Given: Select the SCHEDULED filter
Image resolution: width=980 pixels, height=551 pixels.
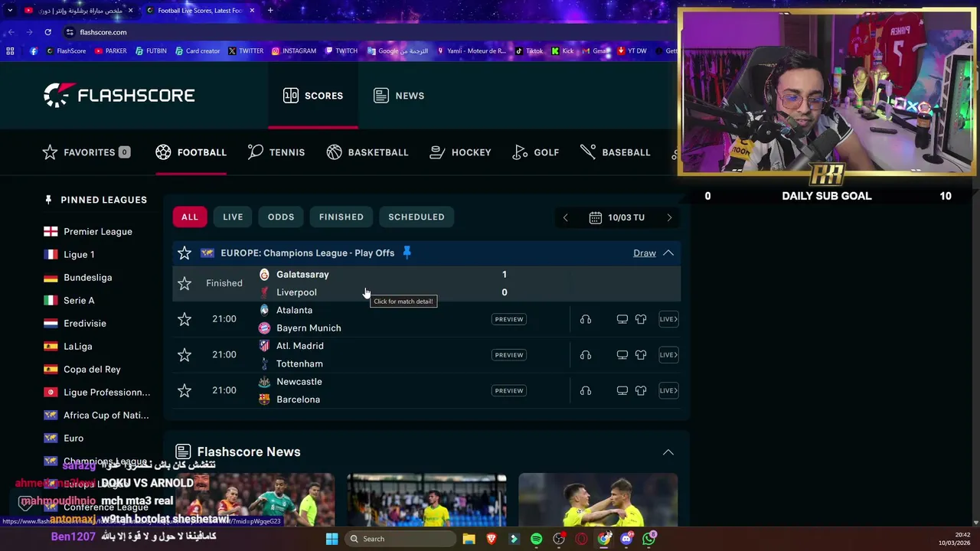Looking at the screenshot, I should [x=416, y=217].
